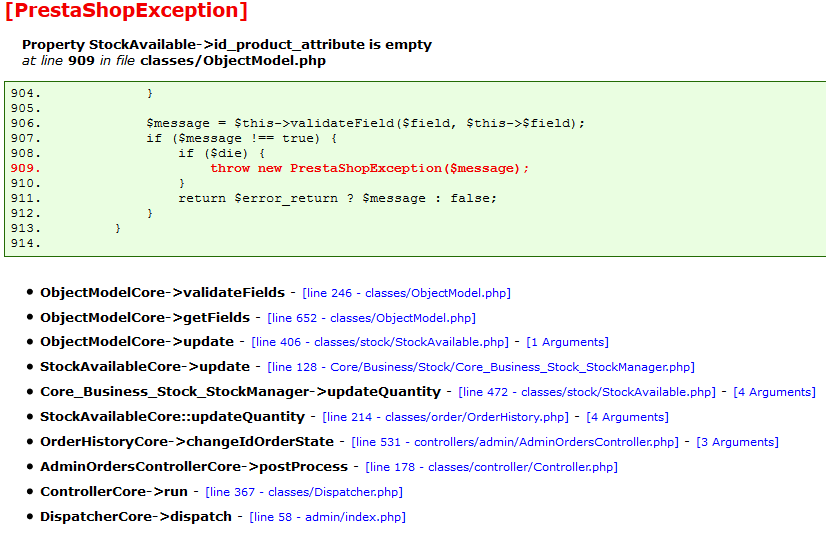This screenshot has height=544, width=826.
Task: Click the StockAvailableCore->update stack entry
Action: [145, 367]
